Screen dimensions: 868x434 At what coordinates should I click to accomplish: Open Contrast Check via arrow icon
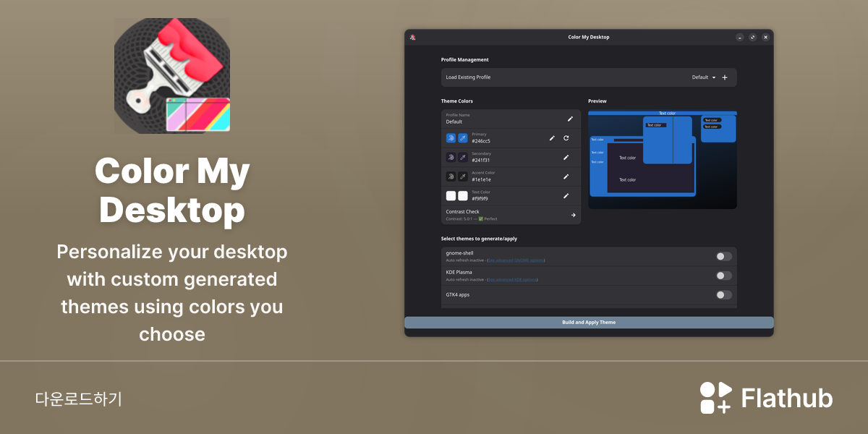coord(573,215)
